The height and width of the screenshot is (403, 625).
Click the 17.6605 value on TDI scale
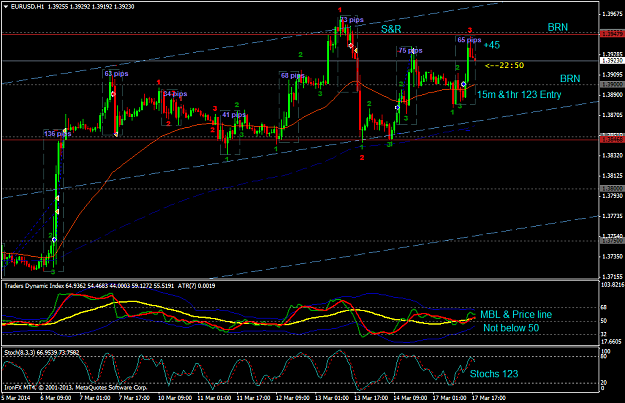point(611,342)
